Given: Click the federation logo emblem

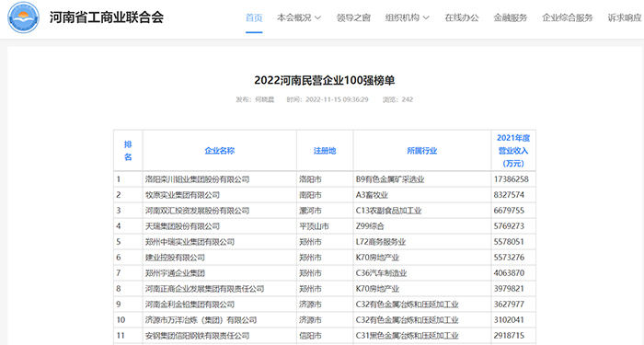Looking at the screenshot, I should click(23, 17).
